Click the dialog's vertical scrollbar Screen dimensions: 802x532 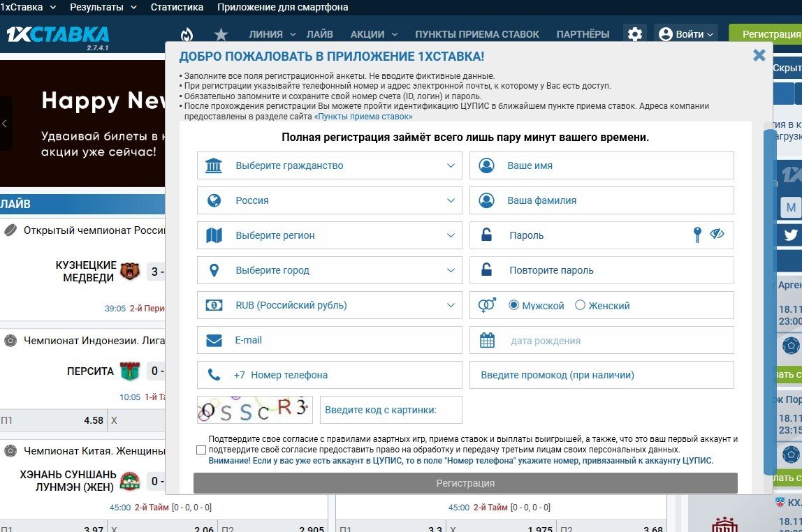[769, 300]
